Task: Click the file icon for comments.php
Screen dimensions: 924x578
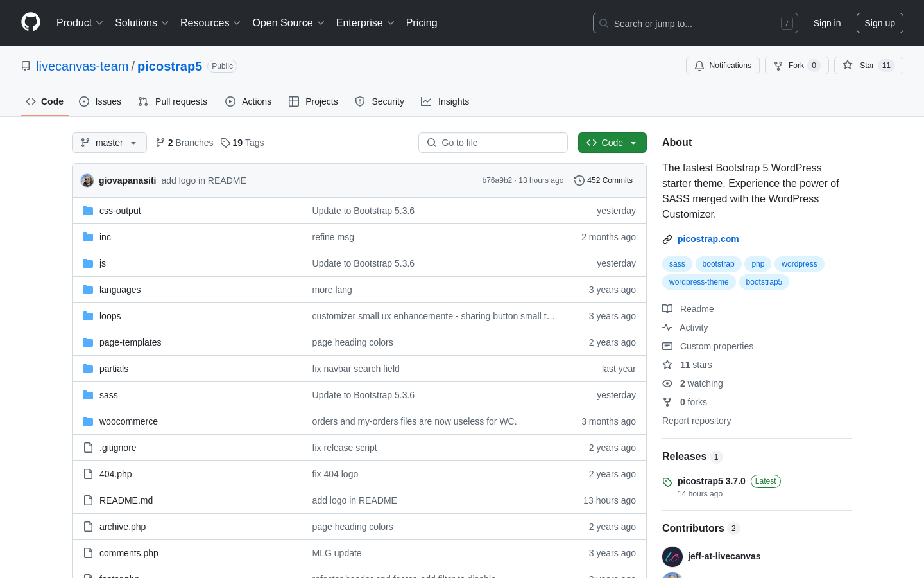Action: click(x=88, y=553)
